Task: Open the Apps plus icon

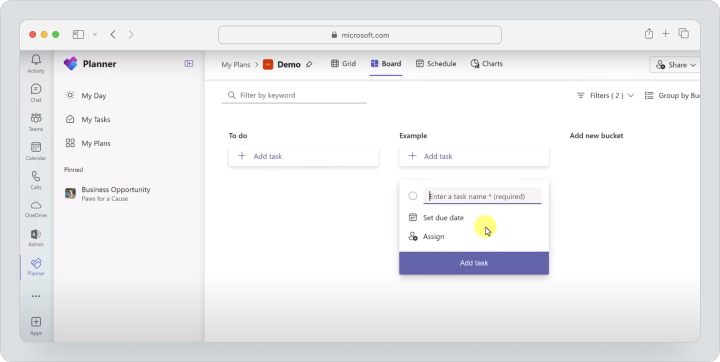Action: [36, 322]
